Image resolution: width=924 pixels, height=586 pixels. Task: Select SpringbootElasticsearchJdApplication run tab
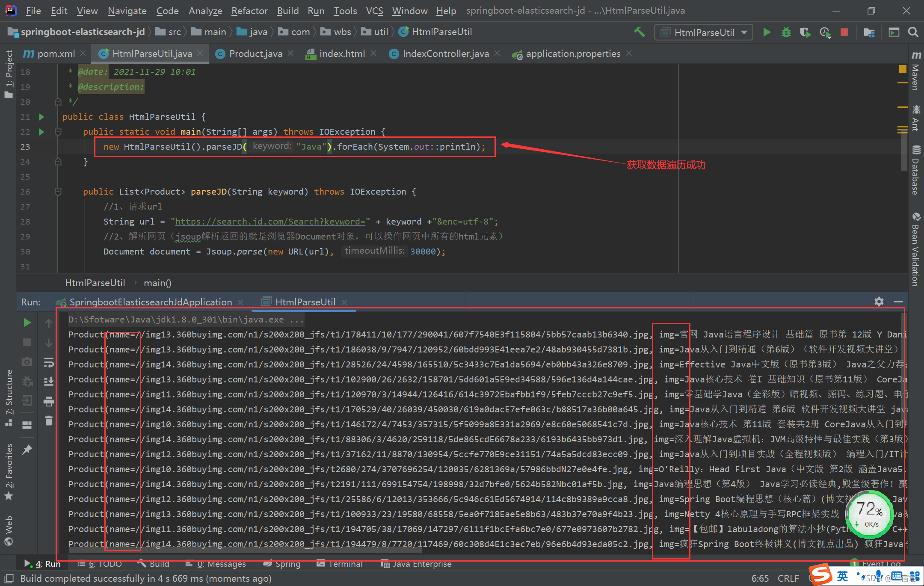click(151, 302)
